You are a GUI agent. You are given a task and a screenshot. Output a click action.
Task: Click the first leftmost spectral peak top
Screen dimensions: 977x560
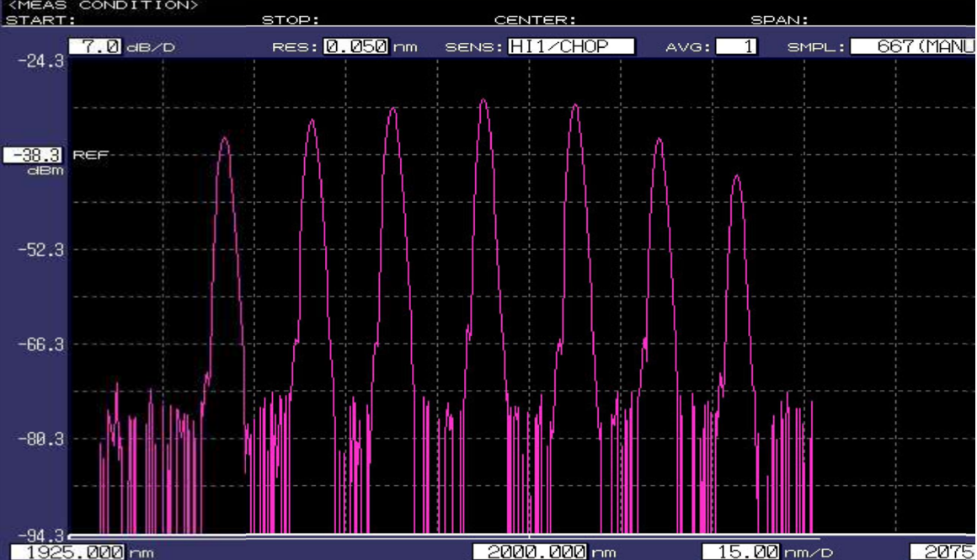pos(224,137)
